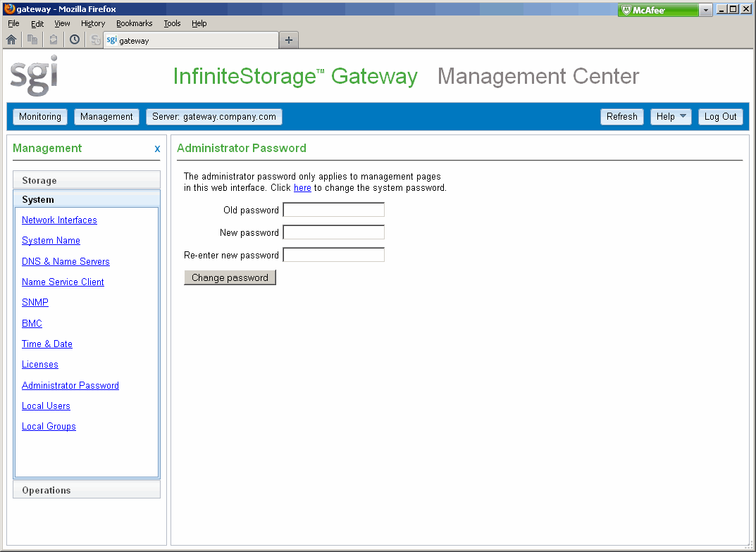Open the Local Groups link
This screenshot has width=756, height=552.
tap(49, 426)
